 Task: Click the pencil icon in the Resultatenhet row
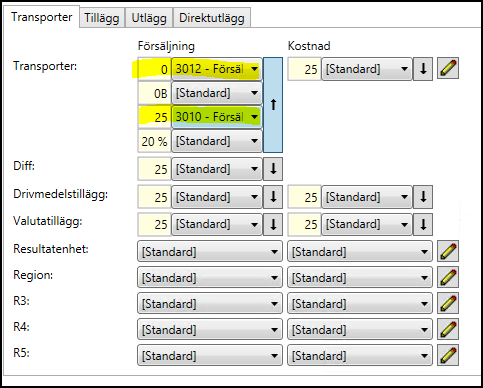pyautogui.click(x=448, y=251)
